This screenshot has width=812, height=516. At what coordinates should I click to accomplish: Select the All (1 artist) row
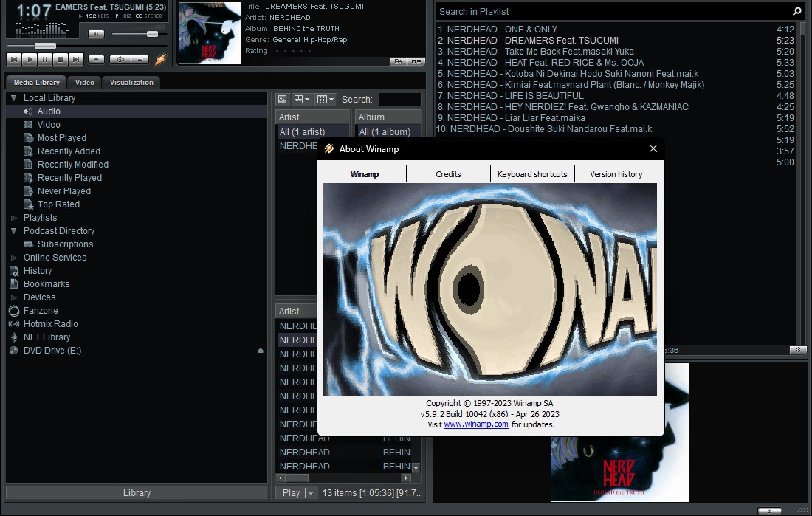pos(313,132)
